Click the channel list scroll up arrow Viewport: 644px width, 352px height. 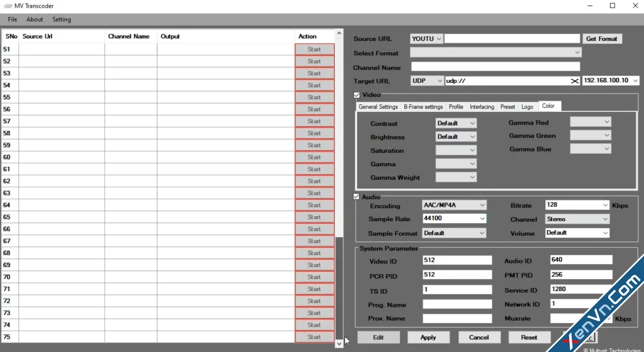coord(339,33)
